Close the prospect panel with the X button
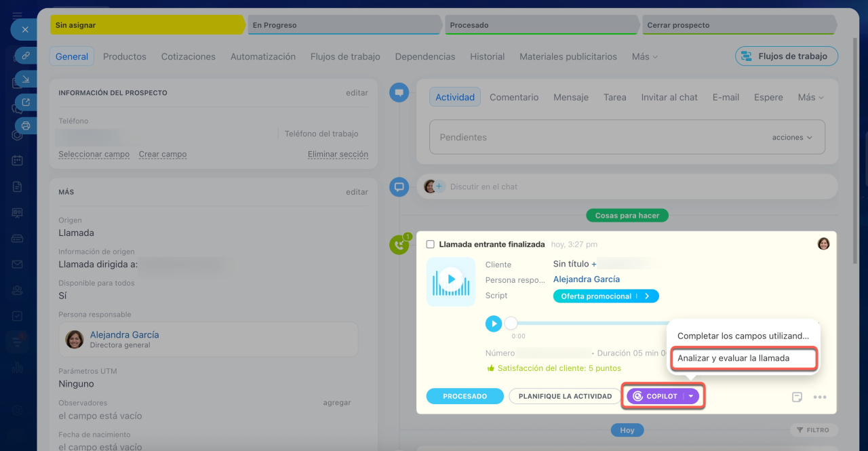 25,30
